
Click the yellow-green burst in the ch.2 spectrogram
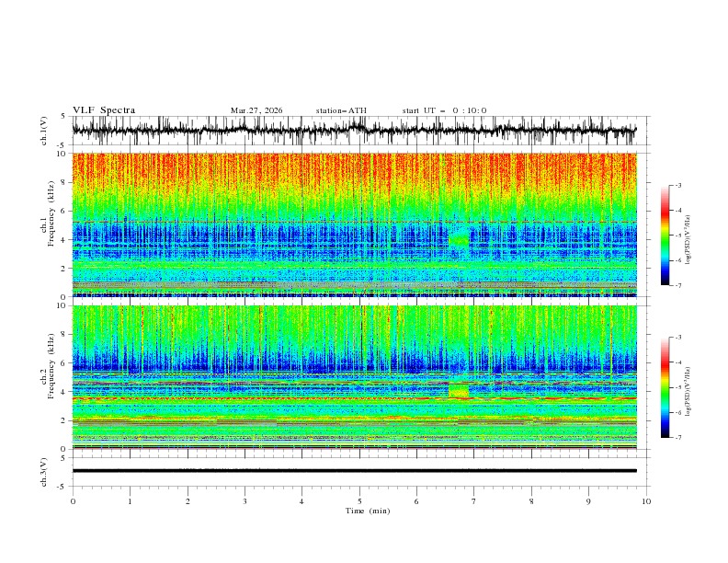coord(459,390)
